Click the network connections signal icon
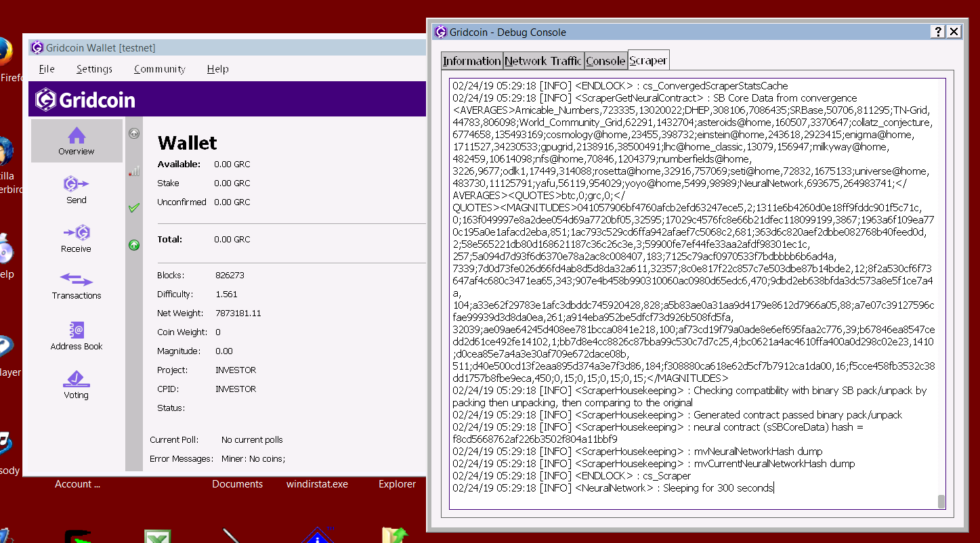This screenshot has width=980, height=543. (x=134, y=171)
